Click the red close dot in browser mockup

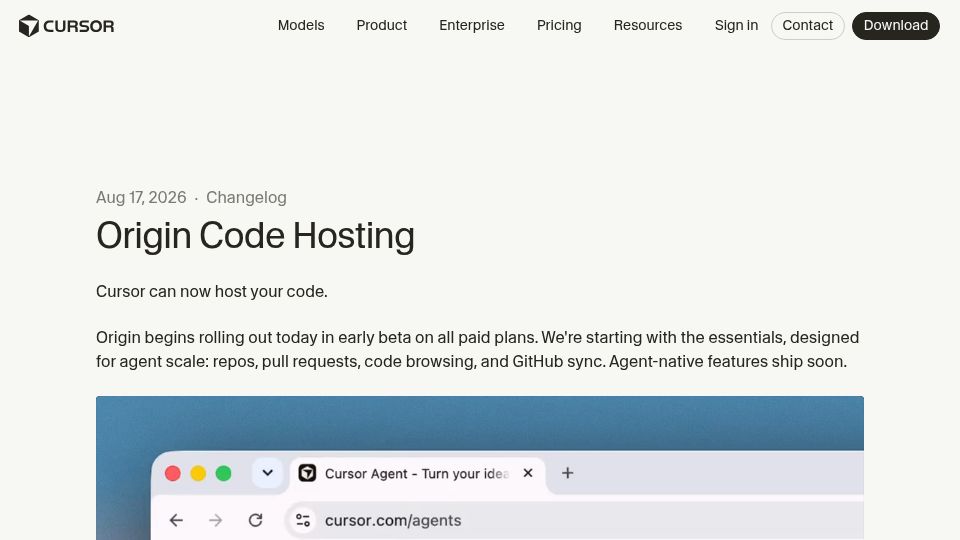click(x=173, y=473)
